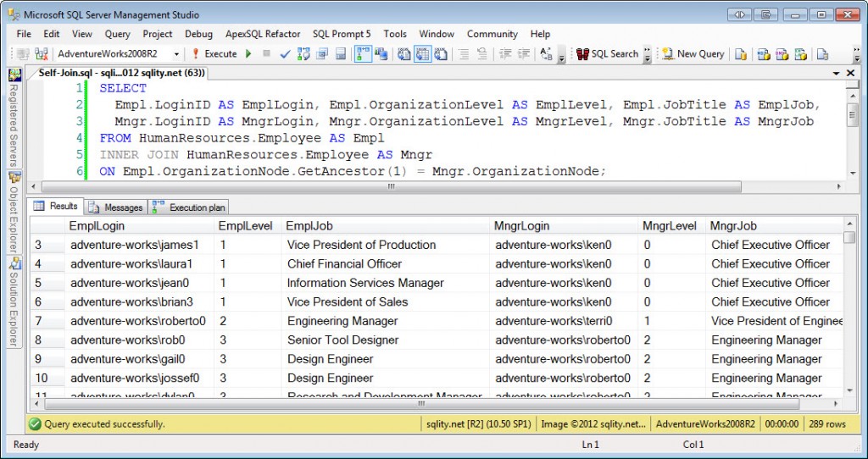Comment out the selected lines
The height and width of the screenshot is (459, 868).
pos(464,53)
